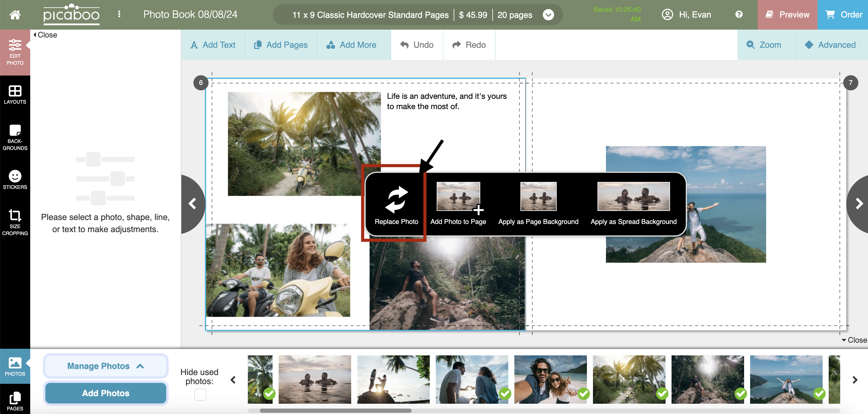Close the photo tray at bottom right

pos(854,340)
